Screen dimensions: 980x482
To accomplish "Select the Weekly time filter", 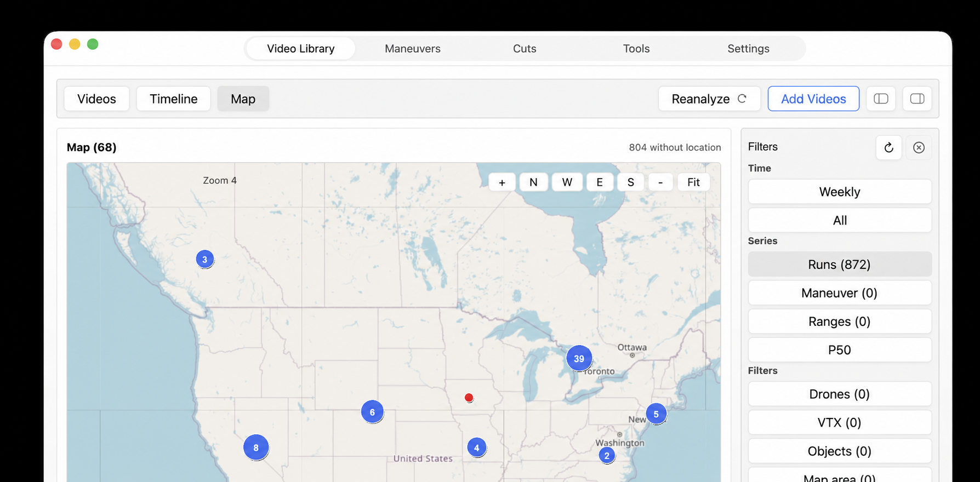I will [840, 192].
